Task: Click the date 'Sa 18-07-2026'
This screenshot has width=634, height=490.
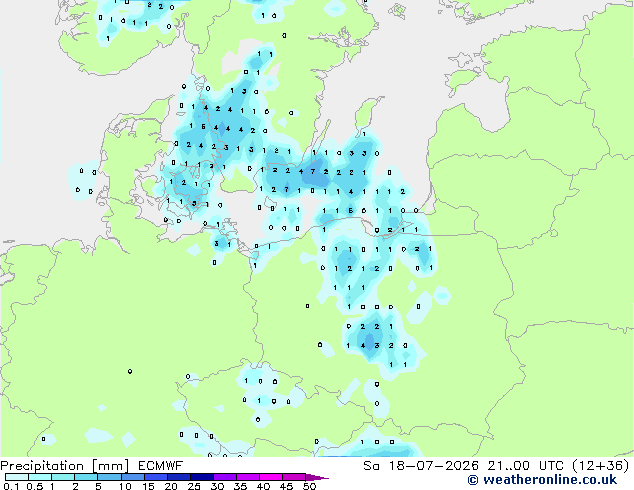Action: pos(421,466)
